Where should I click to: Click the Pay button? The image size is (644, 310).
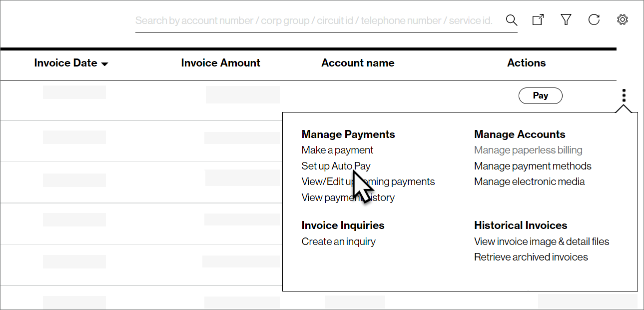[540, 95]
